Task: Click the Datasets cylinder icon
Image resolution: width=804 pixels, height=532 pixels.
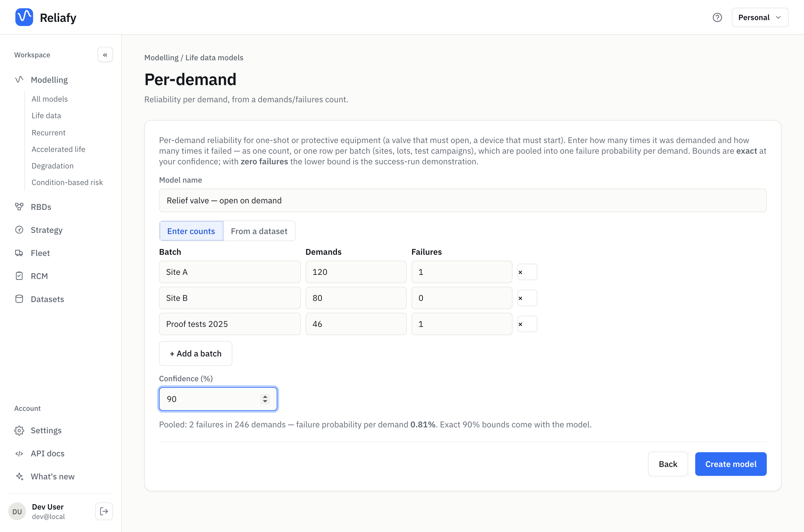Action: coord(19,299)
